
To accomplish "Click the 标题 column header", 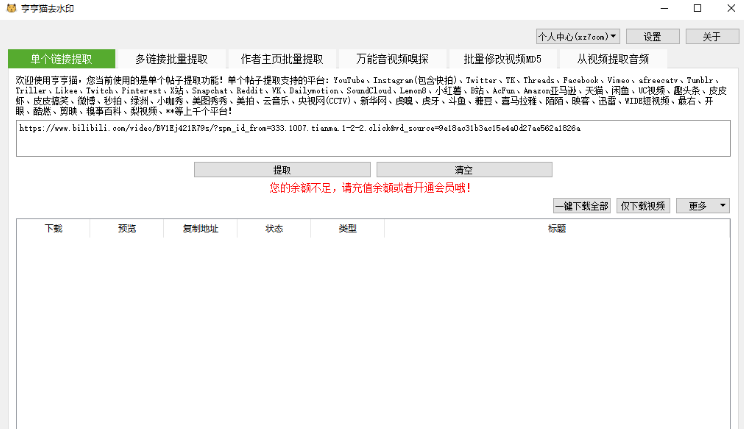I will 557,228.
